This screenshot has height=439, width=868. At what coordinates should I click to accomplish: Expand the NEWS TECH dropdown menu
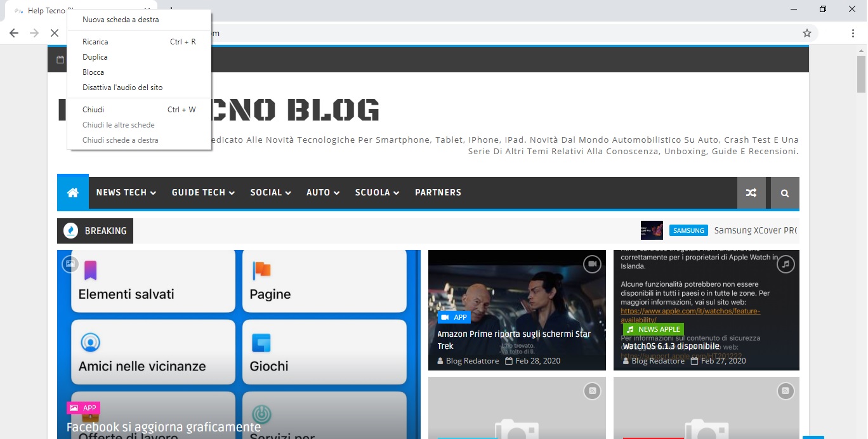coord(126,193)
